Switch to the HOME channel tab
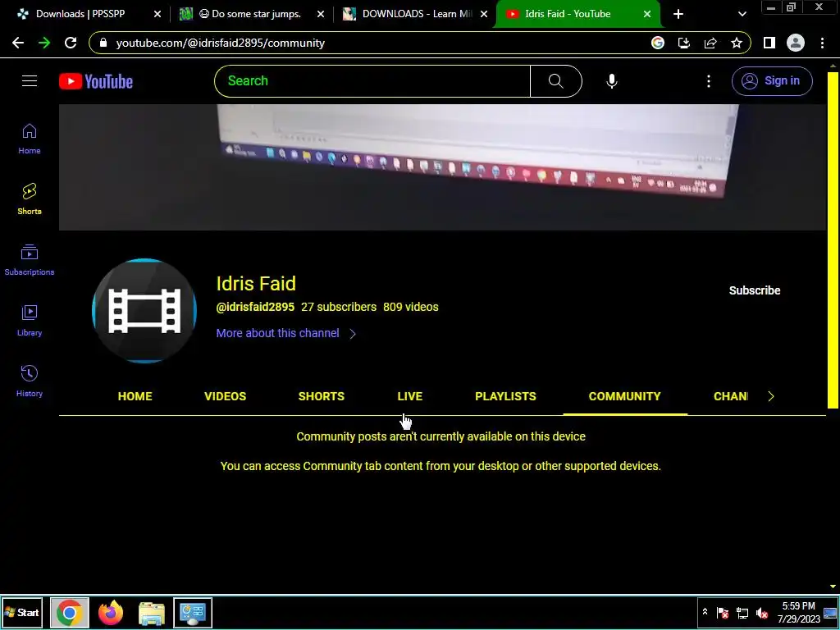The height and width of the screenshot is (630, 840). click(135, 396)
